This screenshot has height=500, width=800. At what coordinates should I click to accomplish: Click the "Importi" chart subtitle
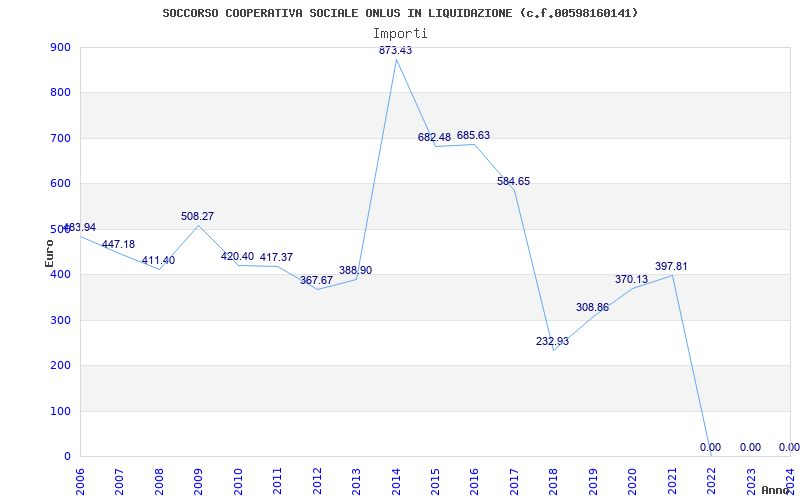pos(400,34)
